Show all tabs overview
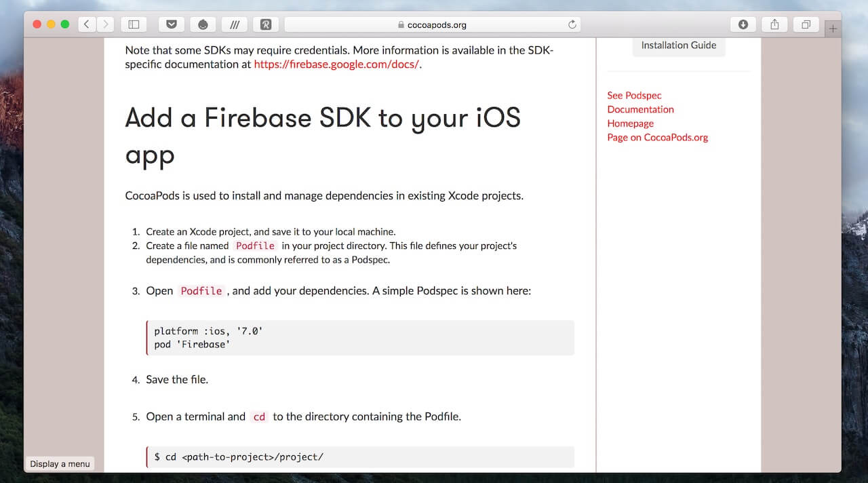This screenshot has width=868, height=483. coord(806,24)
